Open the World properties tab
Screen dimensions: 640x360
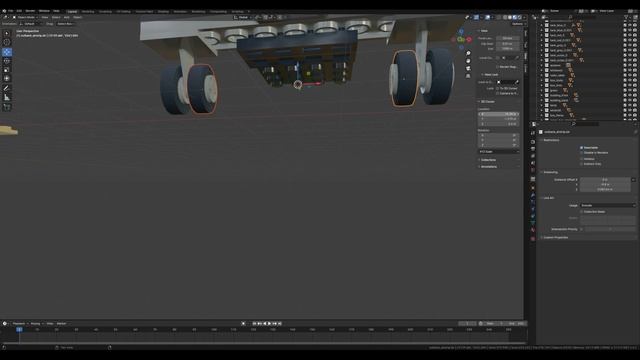point(533,170)
